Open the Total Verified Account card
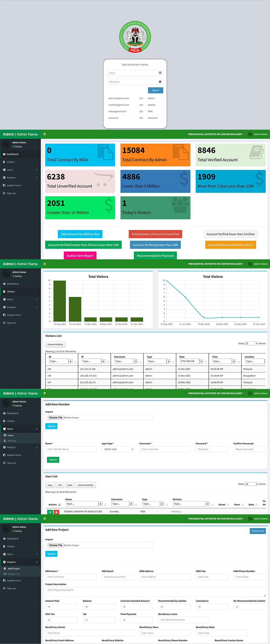The width and height of the screenshot is (270, 644). coord(230,155)
